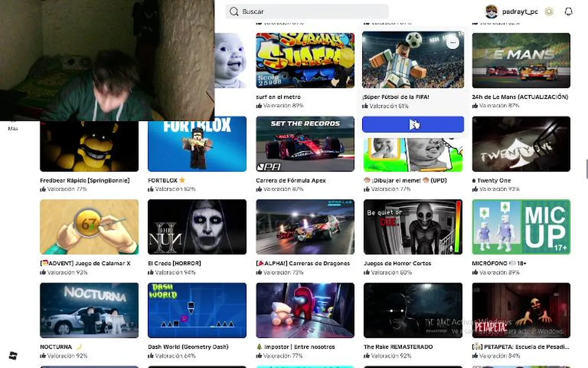The image size is (588, 368).
Task: Grab the page vertical scrollbar handle
Action: (586, 169)
